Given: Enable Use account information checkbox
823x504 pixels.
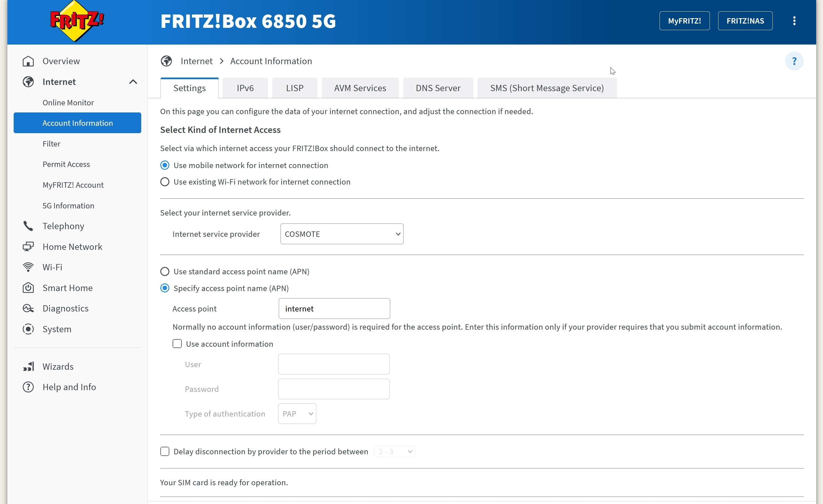Looking at the screenshot, I should (177, 344).
